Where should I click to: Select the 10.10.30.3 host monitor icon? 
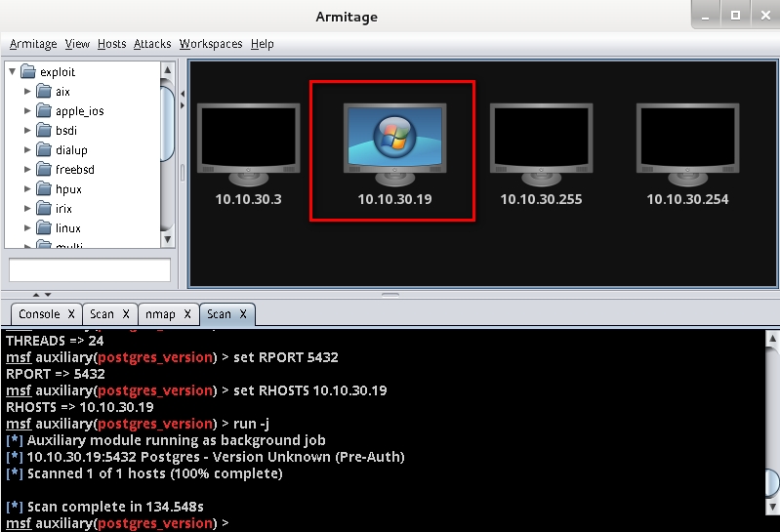tap(248, 144)
